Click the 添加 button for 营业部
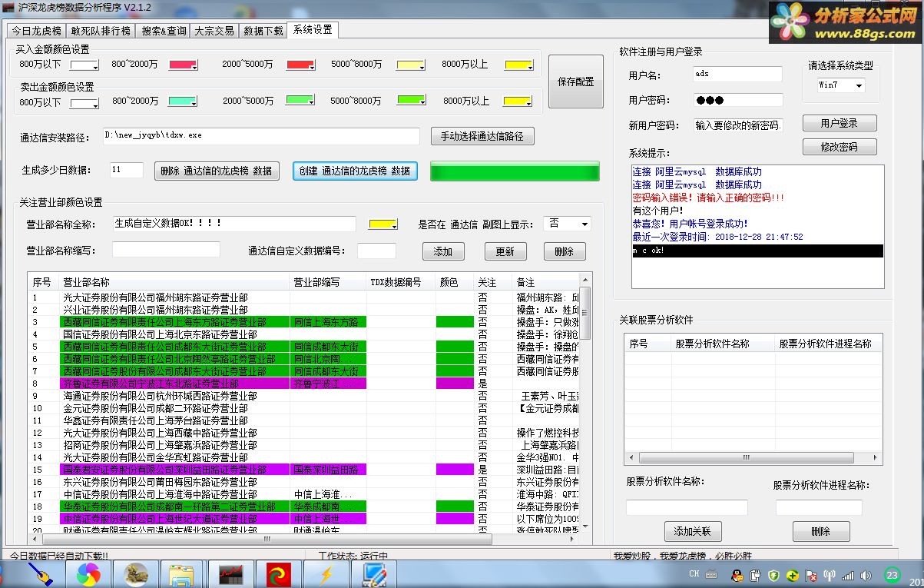This screenshot has width=924, height=588. point(443,251)
